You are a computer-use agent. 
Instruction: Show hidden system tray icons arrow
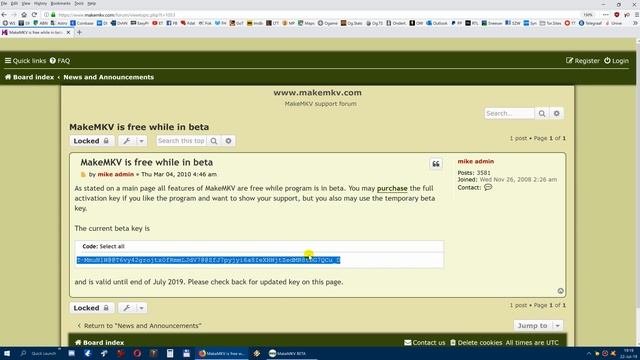(589, 353)
